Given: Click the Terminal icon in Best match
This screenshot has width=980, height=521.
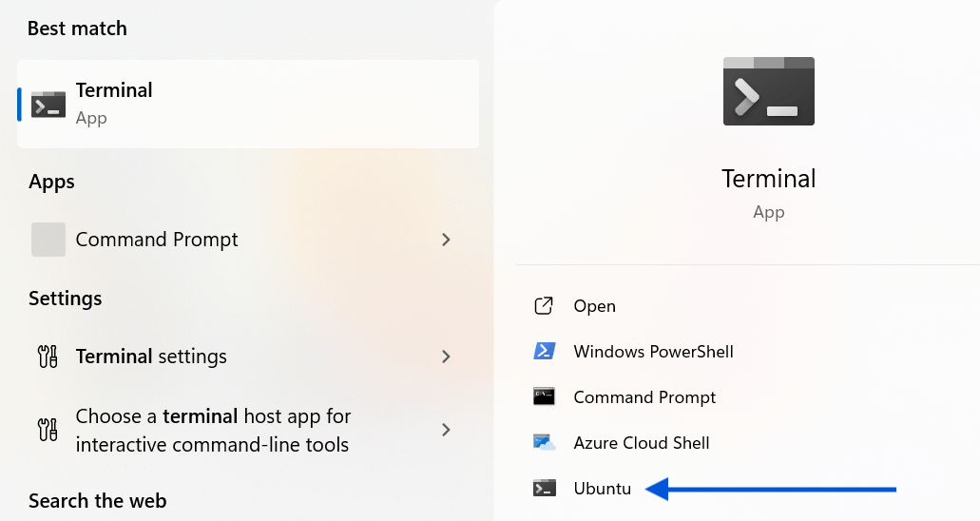Looking at the screenshot, I should (x=48, y=105).
